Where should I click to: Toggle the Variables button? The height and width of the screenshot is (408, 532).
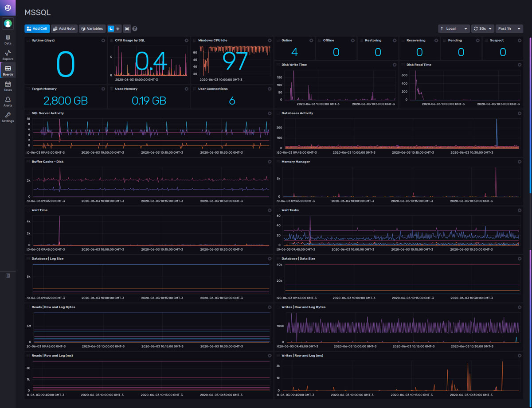tap(92, 29)
